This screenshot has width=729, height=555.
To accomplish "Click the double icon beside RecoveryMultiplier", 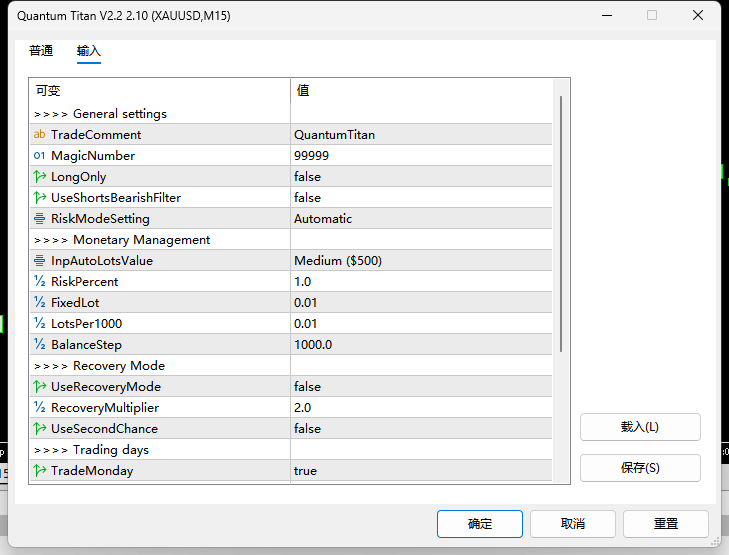I will click(40, 407).
